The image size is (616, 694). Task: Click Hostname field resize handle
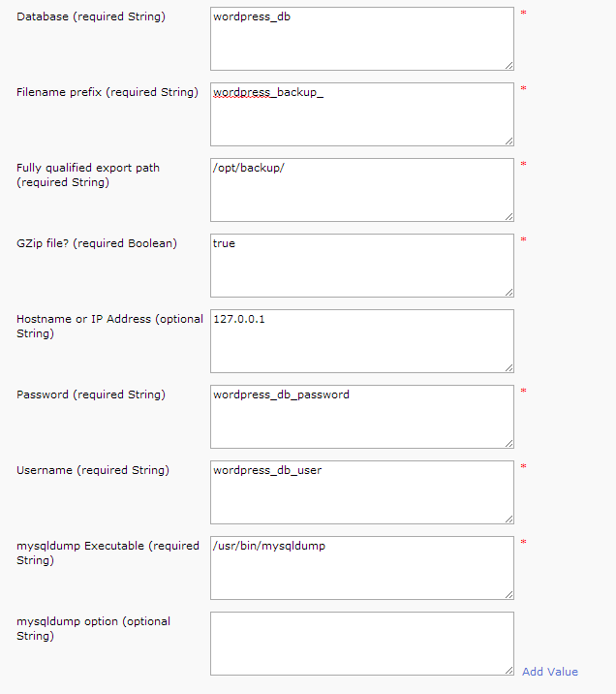(508, 367)
